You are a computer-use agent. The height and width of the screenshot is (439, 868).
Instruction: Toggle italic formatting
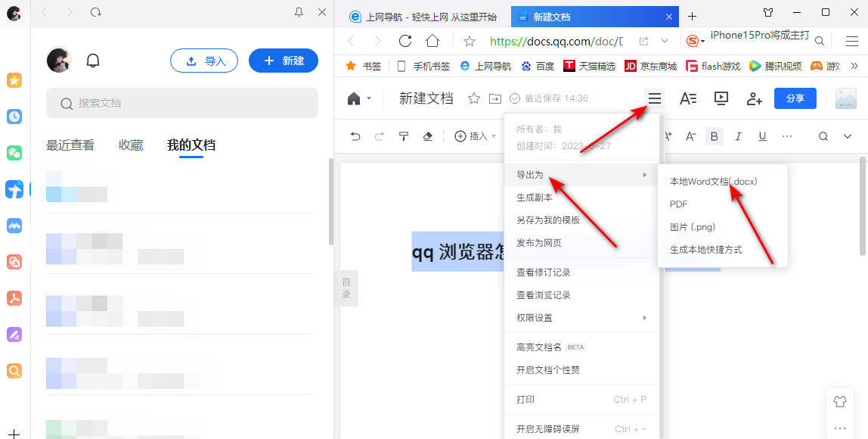point(738,135)
